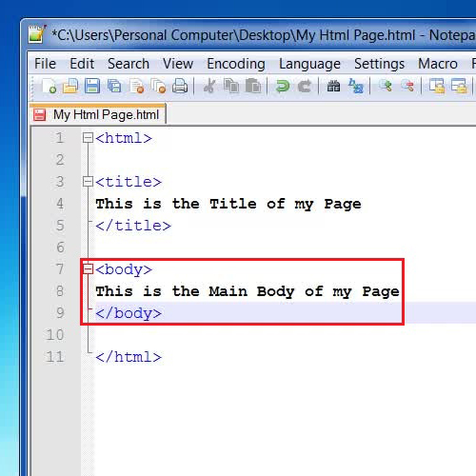Redo action with grey arrow icon
The width and height of the screenshot is (476, 476).
[x=305, y=86]
